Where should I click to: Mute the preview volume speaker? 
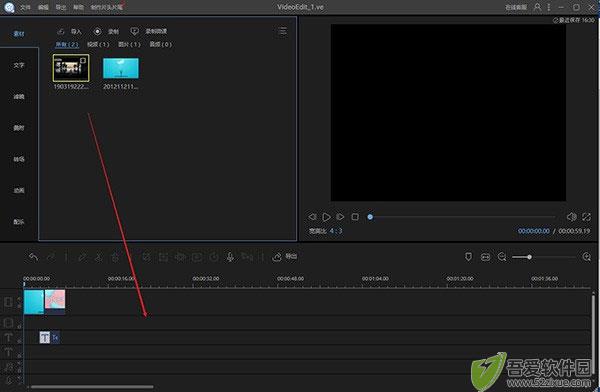click(571, 217)
